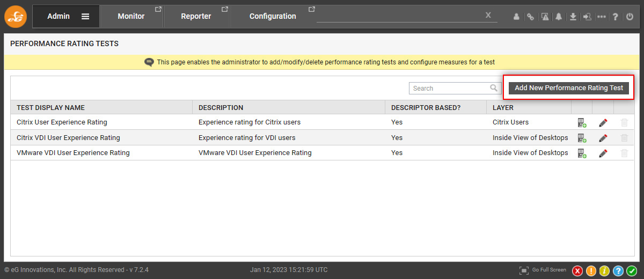Switch to the Monitor tab
644x279 pixels.
[x=131, y=16]
